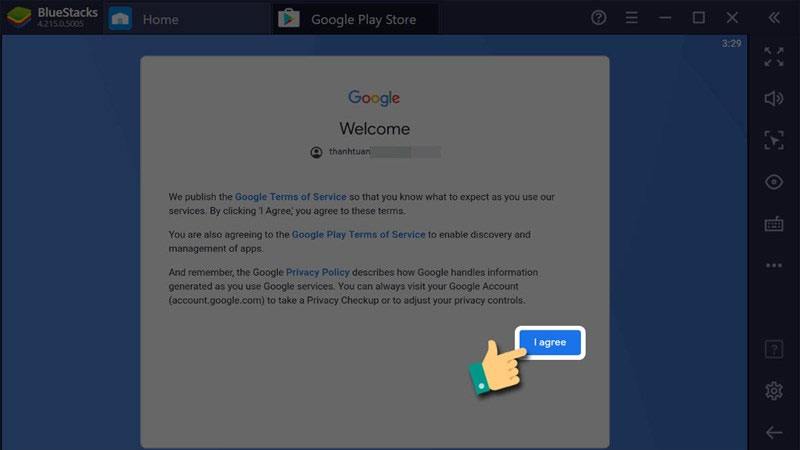Open keyboard controls icon in sidebar
Screen dimensions: 800x450
(774, 224)
